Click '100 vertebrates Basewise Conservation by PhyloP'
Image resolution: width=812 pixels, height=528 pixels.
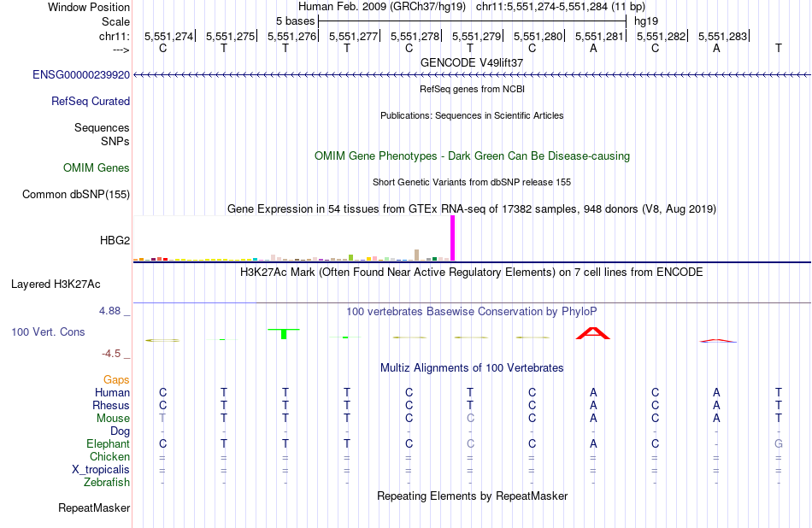point(472,311)
